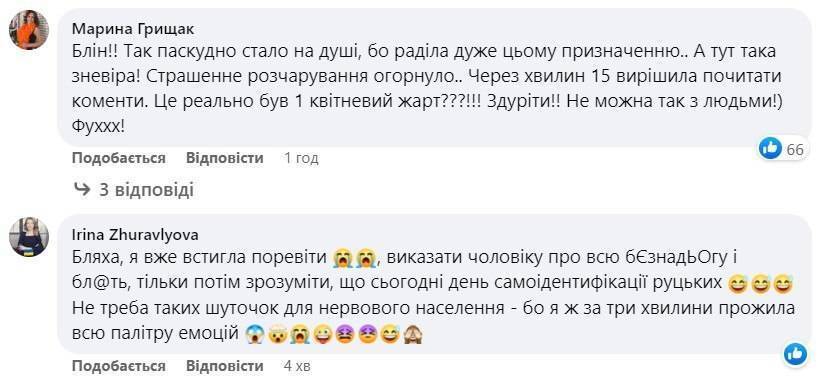
Task: Reply to Irina Zhuravlyova's comment via Відповісти
Action: coord(224,366)
